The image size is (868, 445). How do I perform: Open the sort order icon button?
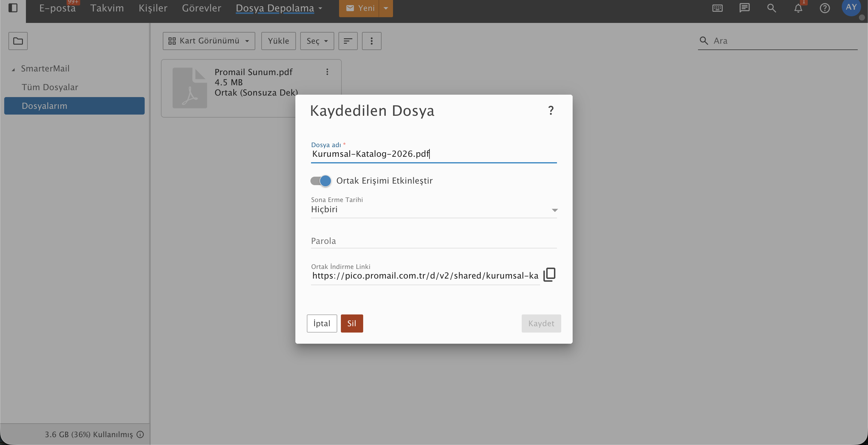click(x=348, y=41)
